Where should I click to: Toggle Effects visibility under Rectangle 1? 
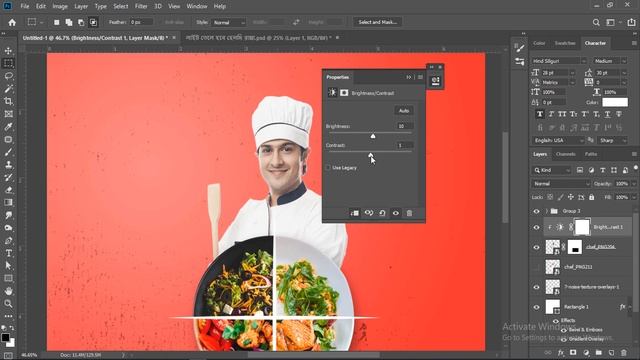click(556, 321)
